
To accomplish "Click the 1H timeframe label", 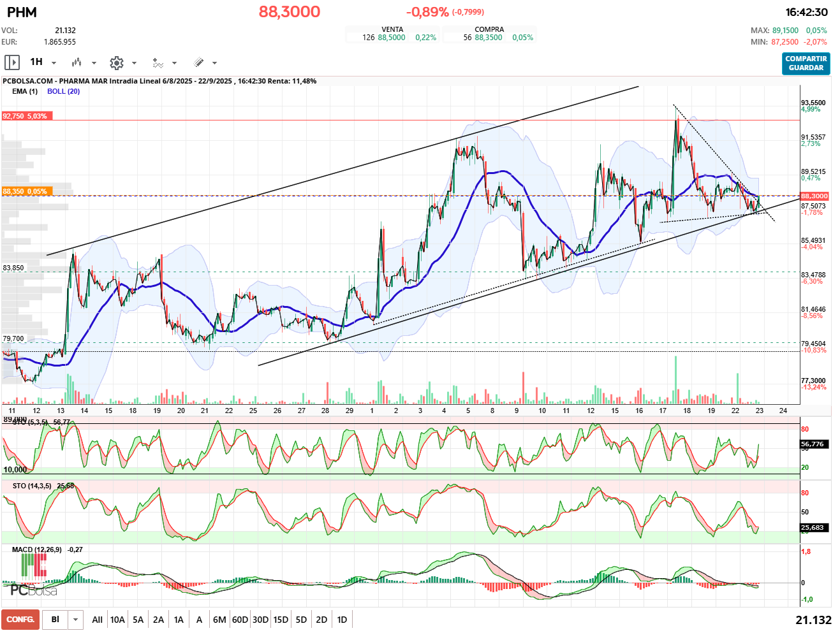I will click(x=36, y=62).
